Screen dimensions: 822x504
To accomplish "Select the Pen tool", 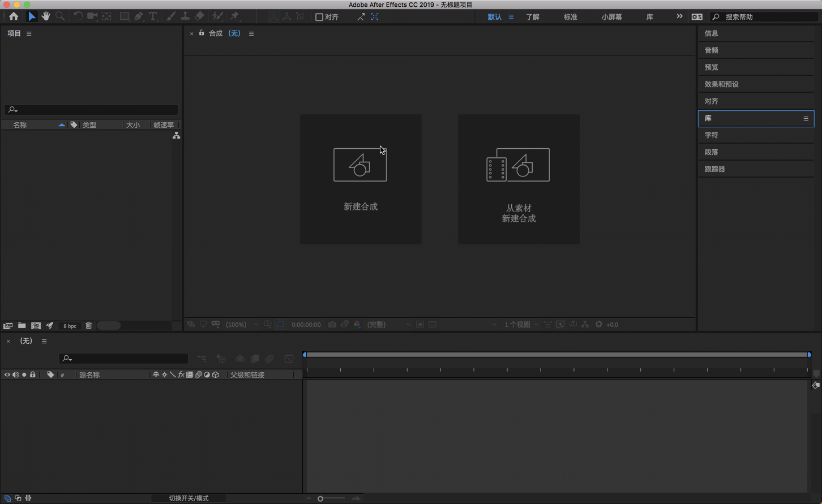I will 139,16.
